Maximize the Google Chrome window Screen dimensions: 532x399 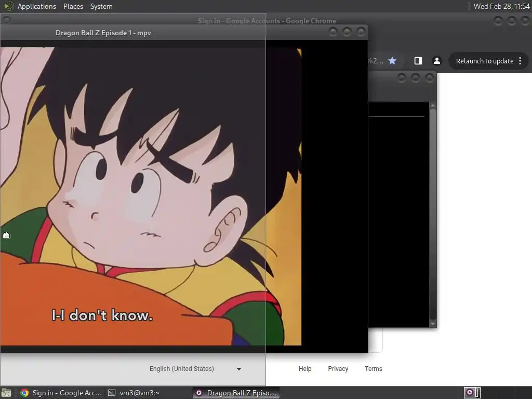tap(512, 21)
